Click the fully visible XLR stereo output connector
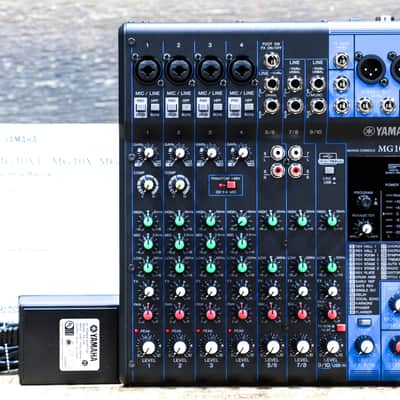 (x=371, y=69)
